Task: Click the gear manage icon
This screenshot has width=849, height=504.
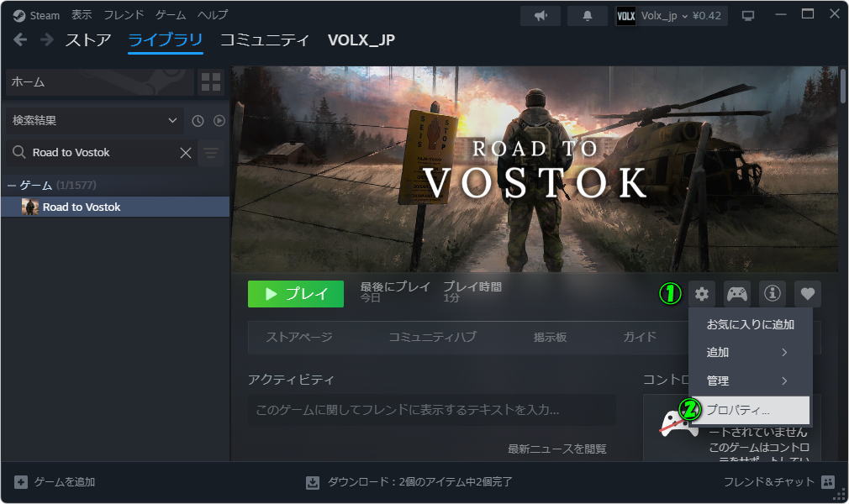Action: click(x=702, y=294)
